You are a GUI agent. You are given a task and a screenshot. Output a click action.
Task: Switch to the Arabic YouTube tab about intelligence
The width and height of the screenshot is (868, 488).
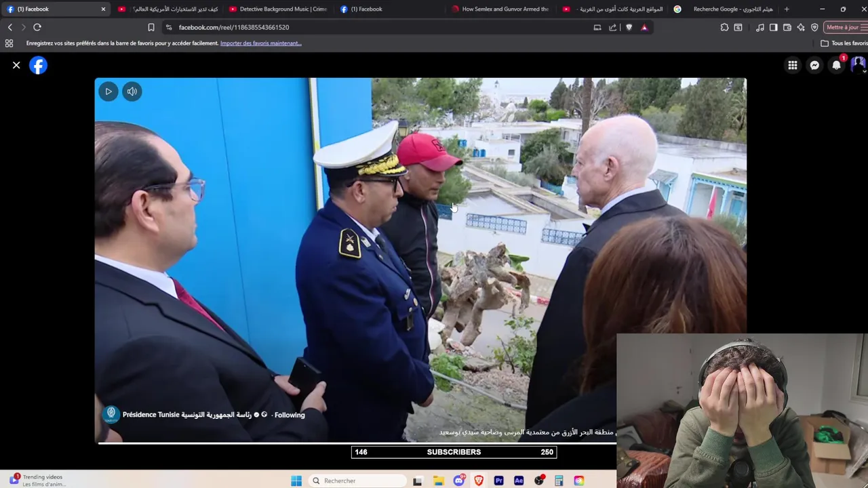[168, 9]
